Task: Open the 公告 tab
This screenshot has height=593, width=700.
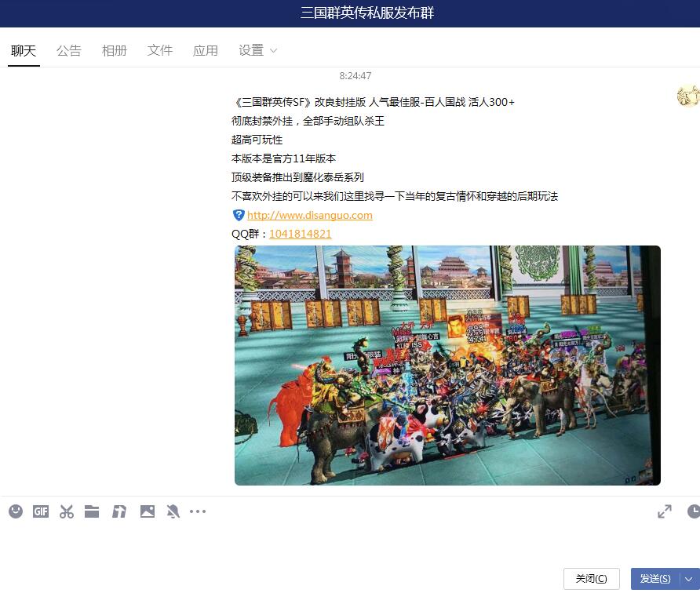Action: [69, 50]
